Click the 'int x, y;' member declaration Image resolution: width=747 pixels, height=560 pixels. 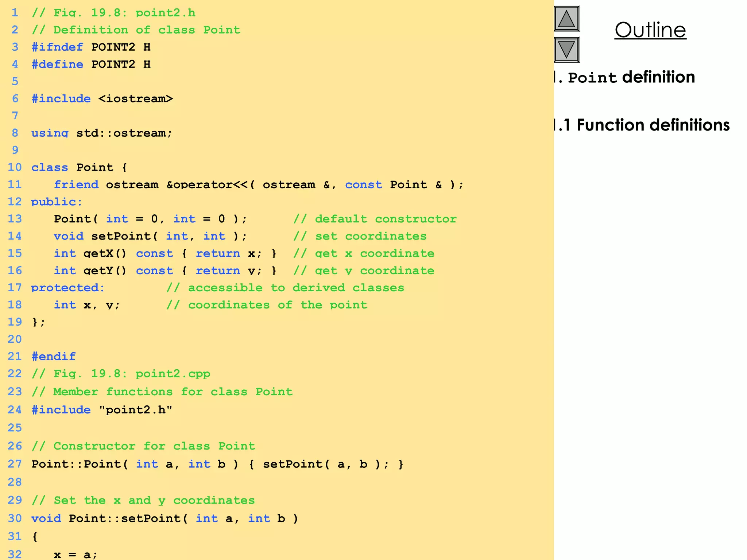87,305
